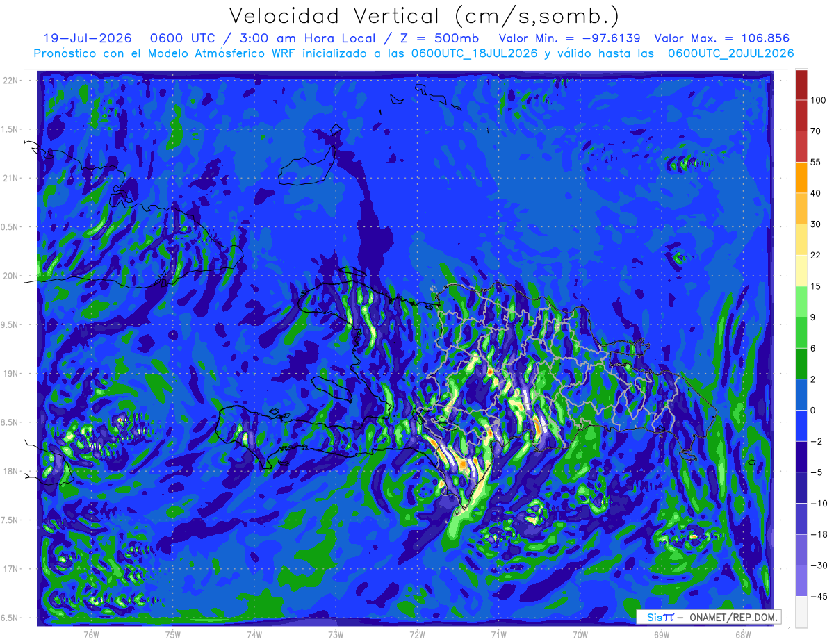834x644 pixels.
Task: Click the '70W' longitude label
Action: click(x=580, y=635)
